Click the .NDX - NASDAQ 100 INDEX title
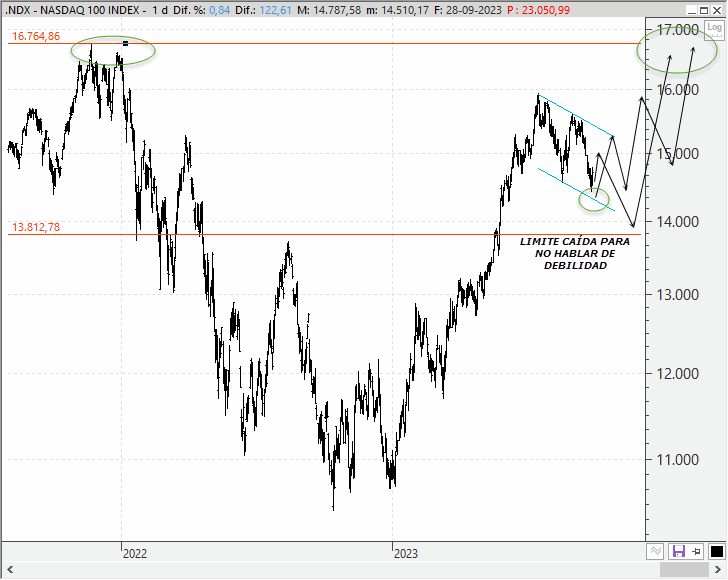 (72, 10)
